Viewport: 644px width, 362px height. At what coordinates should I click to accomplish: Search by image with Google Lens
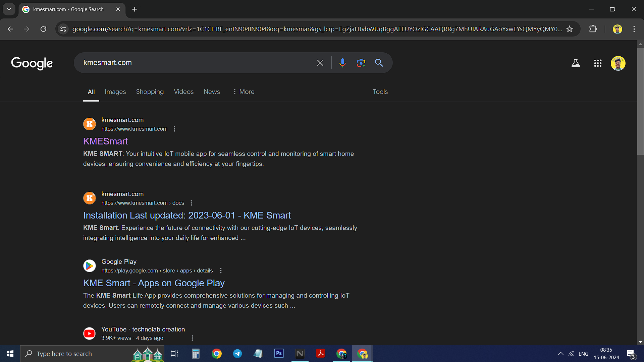pos(361,63)
